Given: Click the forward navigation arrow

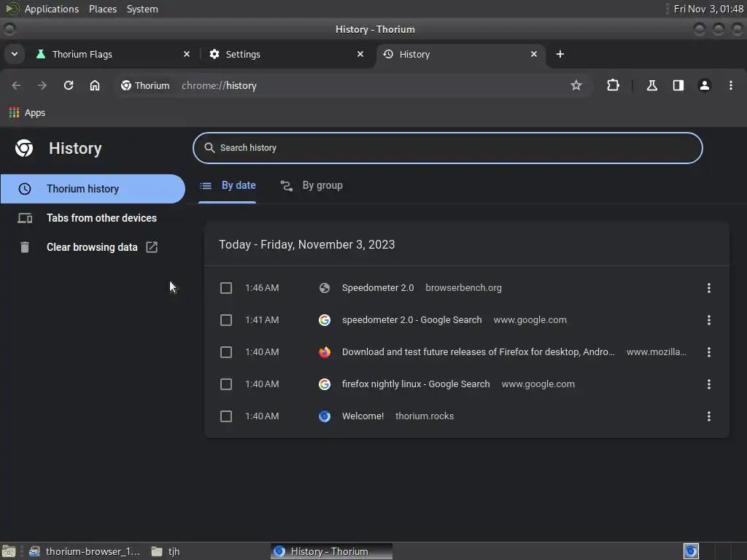Looking at the screenshot, I should (42, 85).
